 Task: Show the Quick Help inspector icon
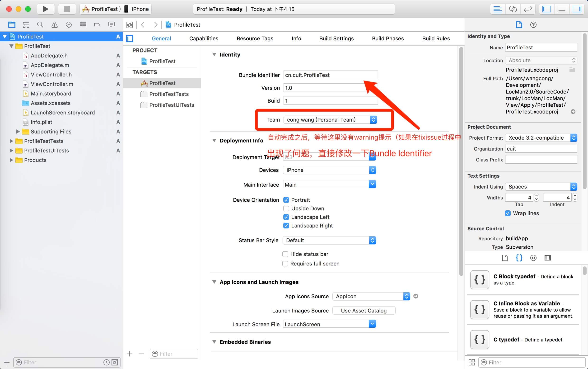533,25
